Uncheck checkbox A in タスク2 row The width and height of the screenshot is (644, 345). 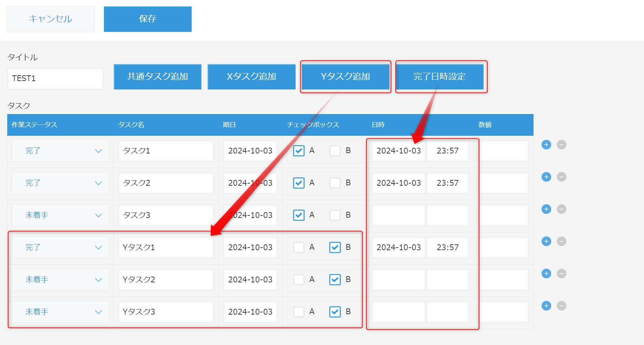tap(299, 183)
